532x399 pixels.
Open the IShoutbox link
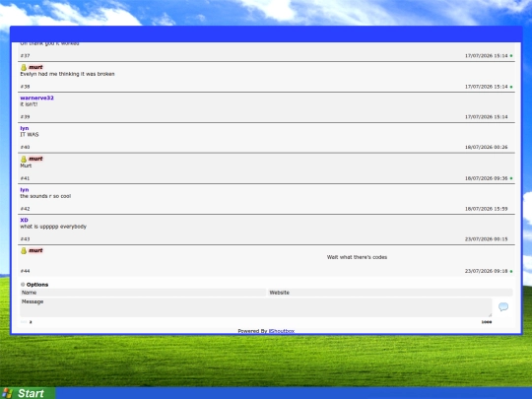click(x=282, y=331)
